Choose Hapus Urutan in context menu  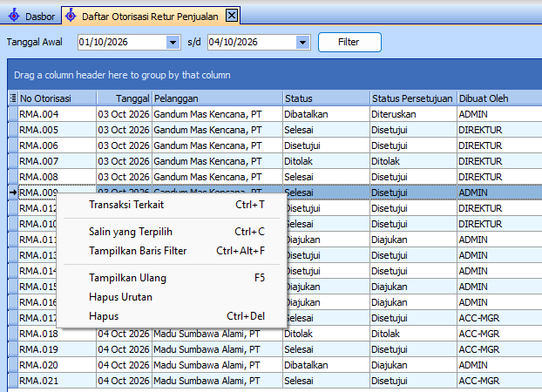coord(172,297)
